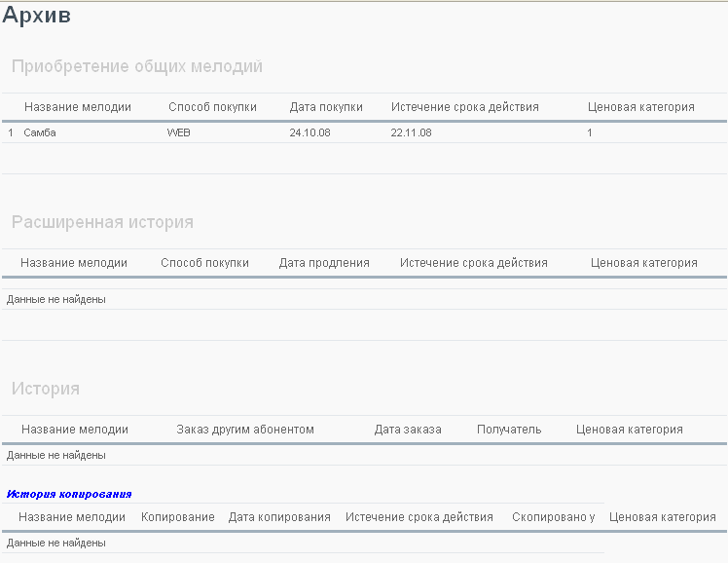Click "Название мелодии" header in Расширенная история table
This screenshot has height=563, width=728.
74,263
